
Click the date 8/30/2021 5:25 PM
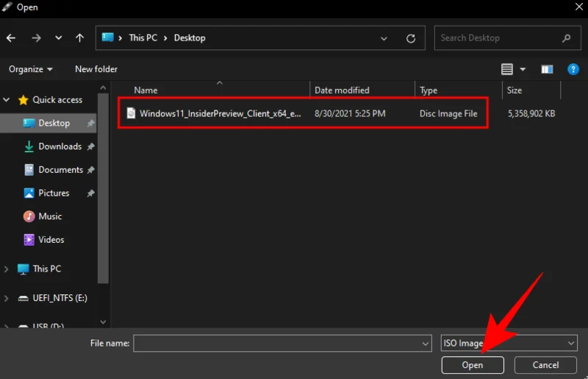(x=350, y=113)
